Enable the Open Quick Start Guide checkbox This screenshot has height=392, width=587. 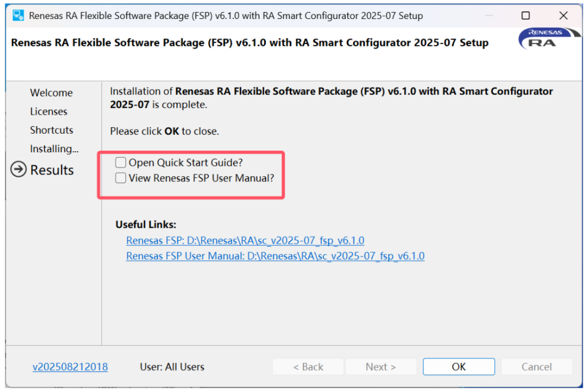[121, 163]
